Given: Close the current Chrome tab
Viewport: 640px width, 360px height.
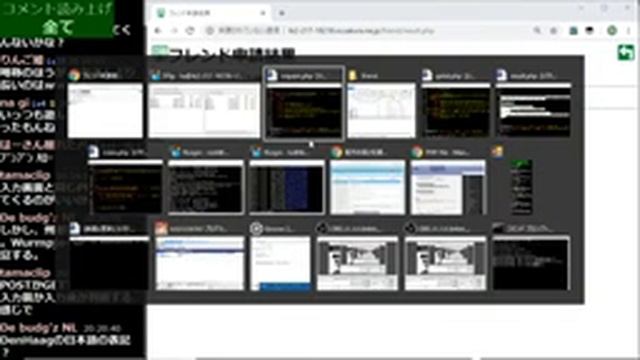Looking at the screenshot, I should coord(263,13).
